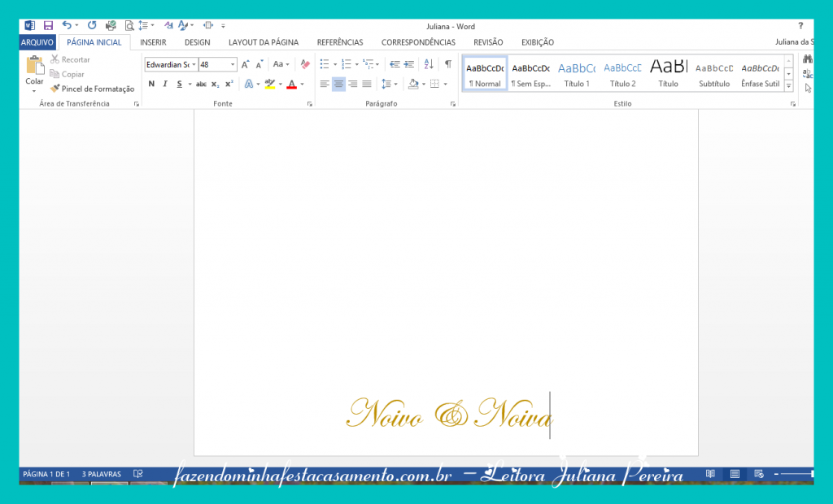Open the font size dropdown showing 48

click(217, 65)
